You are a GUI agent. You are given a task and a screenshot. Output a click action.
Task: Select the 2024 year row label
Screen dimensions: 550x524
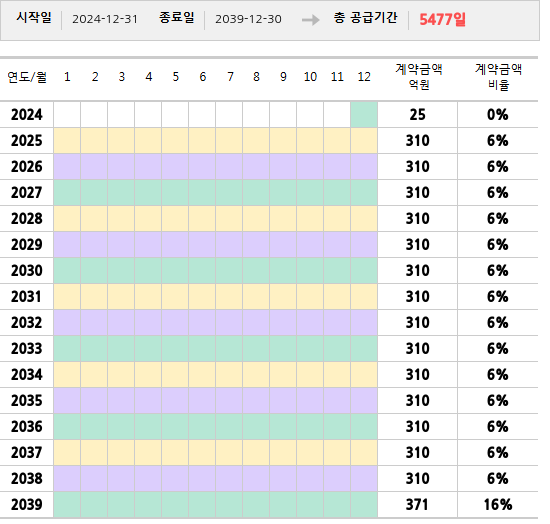(27, 115)
